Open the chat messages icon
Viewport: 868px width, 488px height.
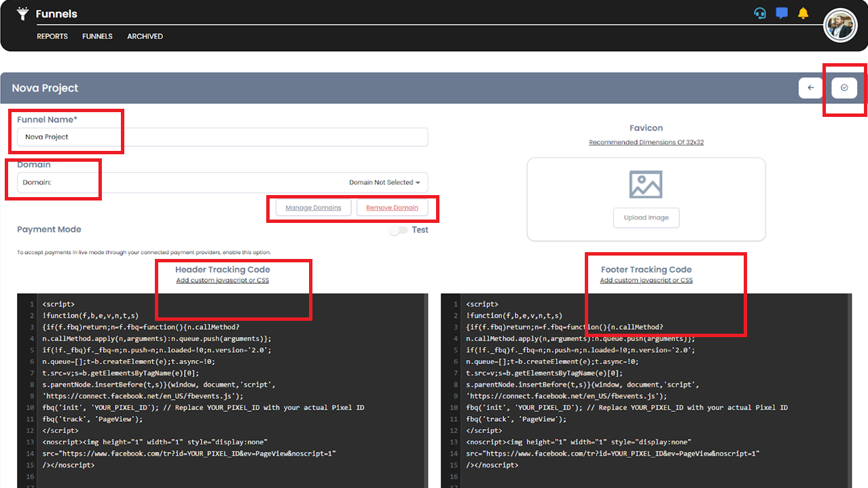point(782,14)
